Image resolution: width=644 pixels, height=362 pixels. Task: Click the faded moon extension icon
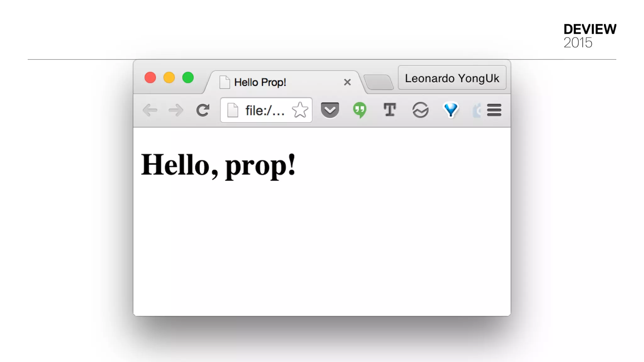[x=477, y=110]
